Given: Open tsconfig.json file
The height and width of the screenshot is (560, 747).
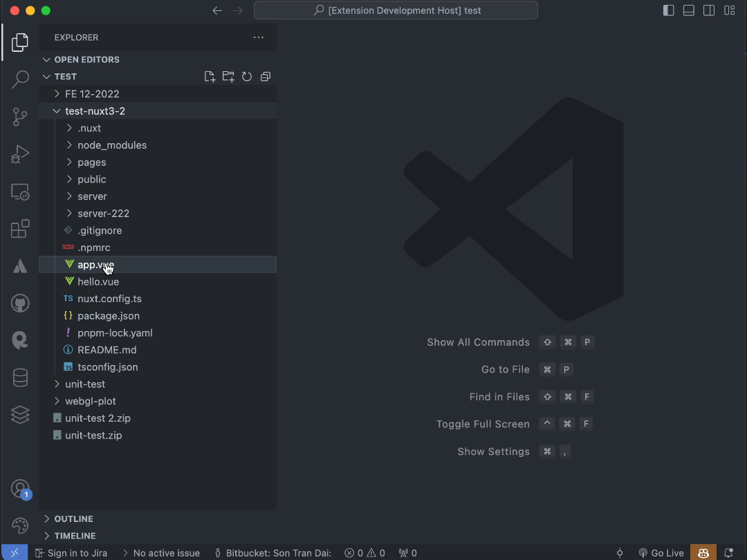Looking at the screenshot, I should coord(158,367).
